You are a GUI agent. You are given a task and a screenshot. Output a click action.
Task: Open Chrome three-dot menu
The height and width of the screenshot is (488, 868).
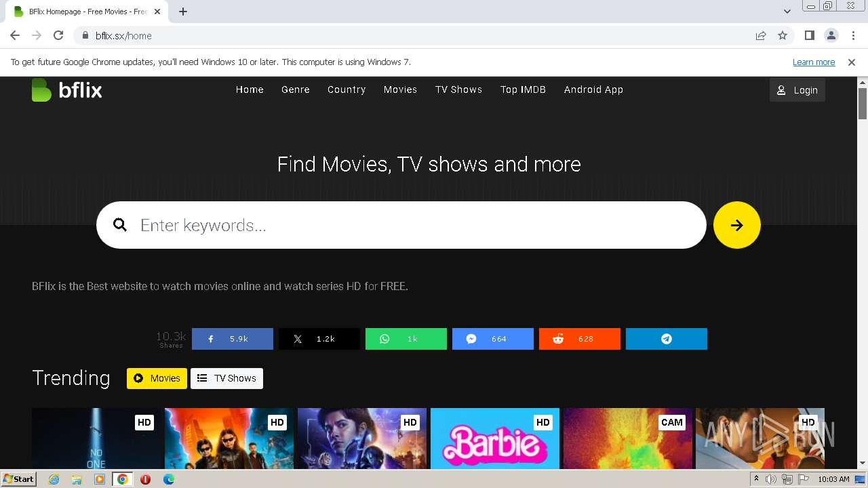pos(852,35)
